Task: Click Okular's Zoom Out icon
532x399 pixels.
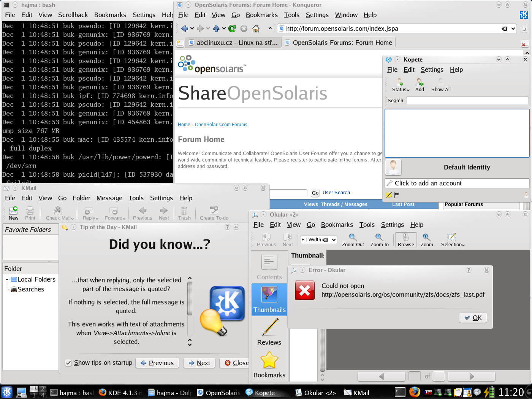Action: coord(353,240)
